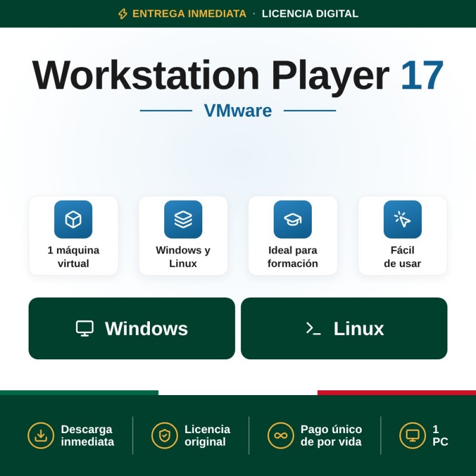Click the graduation cap icon
The image size is (476, 476).
(293, 219)
